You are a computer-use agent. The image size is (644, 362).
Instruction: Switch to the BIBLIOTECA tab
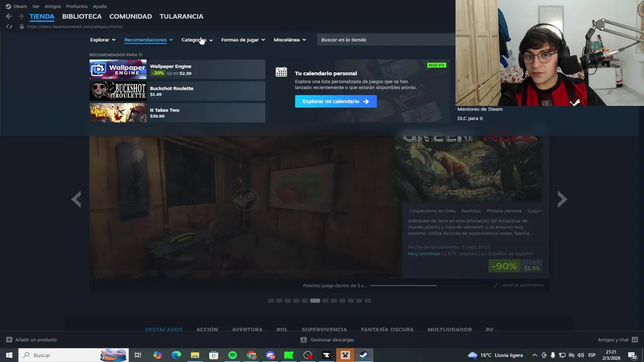pos(82,16)
